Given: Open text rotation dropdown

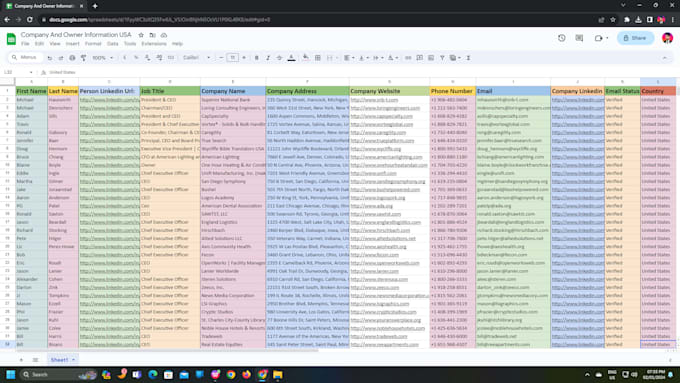Looking at the screenshot, I should tap(392, 58).
